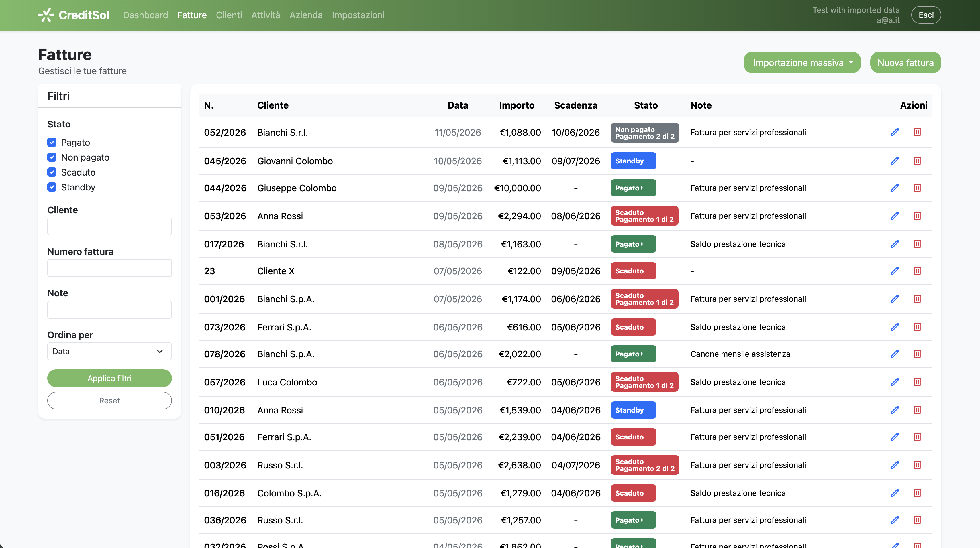
Task: Uncheck the Scaduto status filter
Action: (52, 172)
